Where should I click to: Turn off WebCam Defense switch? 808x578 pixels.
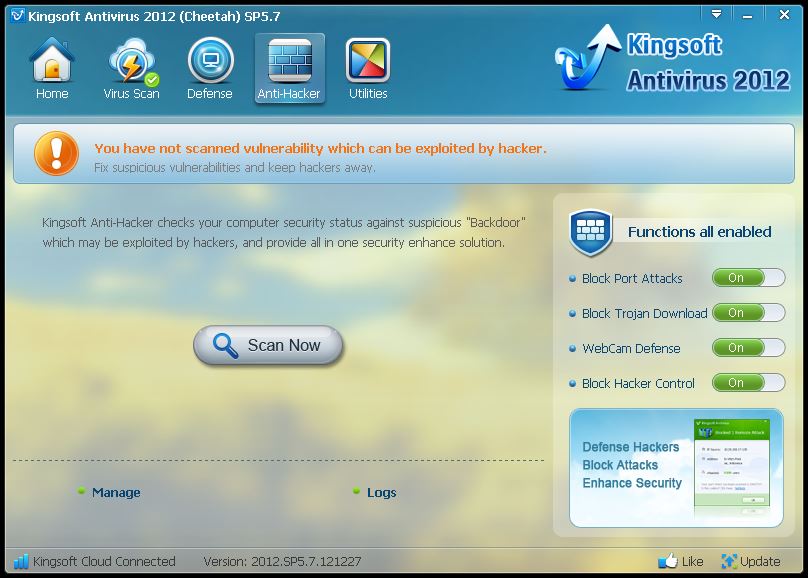coord(748,348)
